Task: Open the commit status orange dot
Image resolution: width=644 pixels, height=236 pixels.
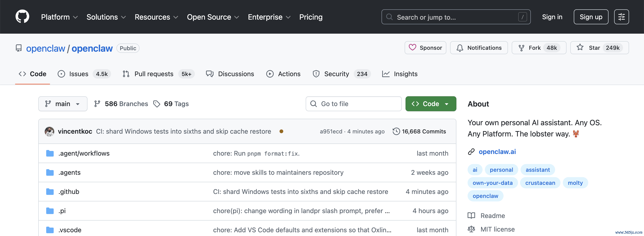Action: 281,131
